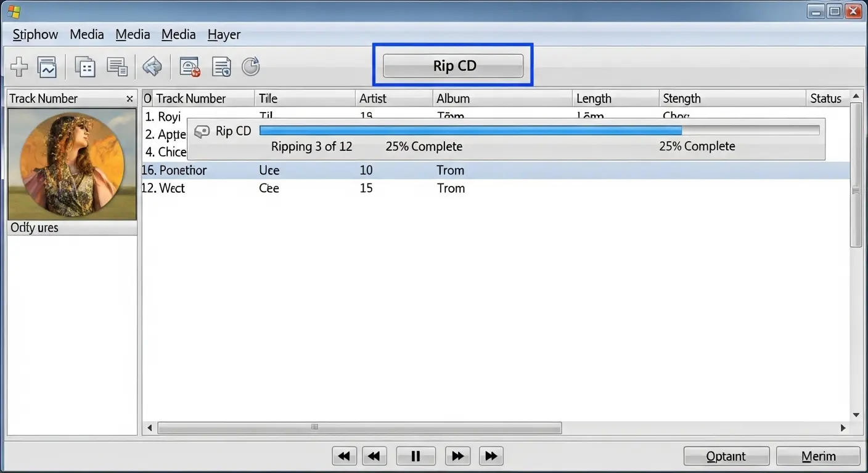Image resolution: width=868 pixels, height=473 pixels.
Task: Click the vertical scrollbar down arrow
Action: 856,416
